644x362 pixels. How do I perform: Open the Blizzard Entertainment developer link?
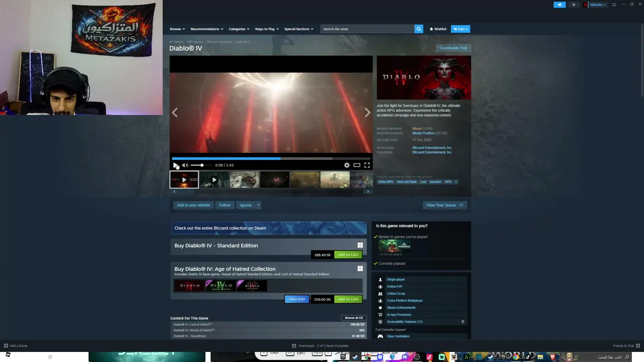point(432,148)
